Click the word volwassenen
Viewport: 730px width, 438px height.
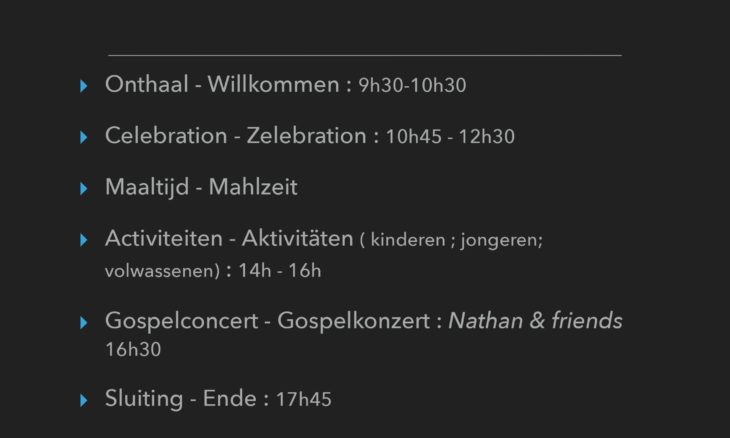tap(159, 271)
